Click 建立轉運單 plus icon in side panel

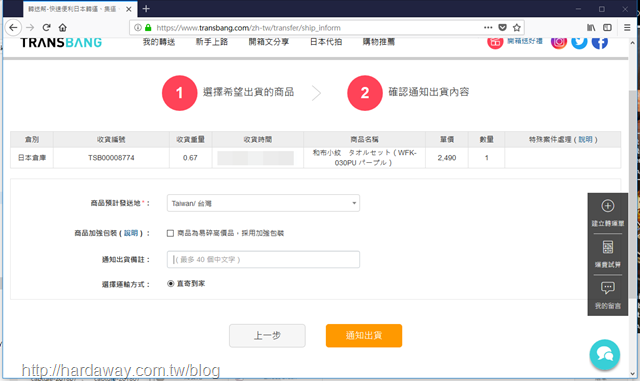608,206
